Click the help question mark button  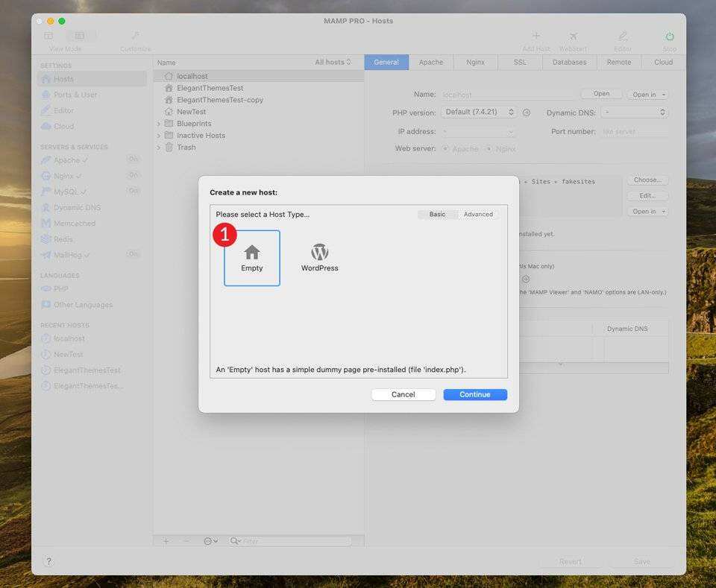[48, 561]
